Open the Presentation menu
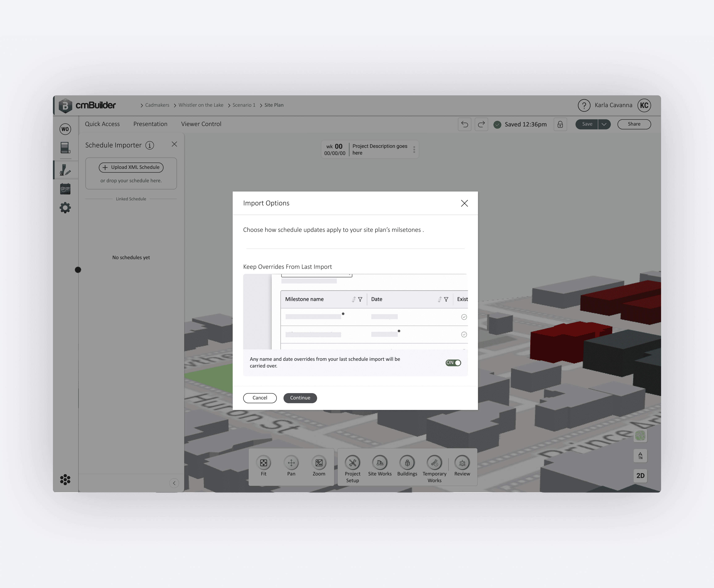Screen dimensions: 714x588 pyautogui.click(x=150, y=124)
